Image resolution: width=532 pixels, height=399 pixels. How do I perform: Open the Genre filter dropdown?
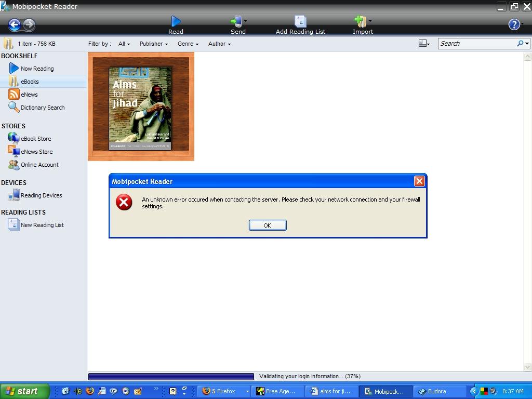coord(188,44)
